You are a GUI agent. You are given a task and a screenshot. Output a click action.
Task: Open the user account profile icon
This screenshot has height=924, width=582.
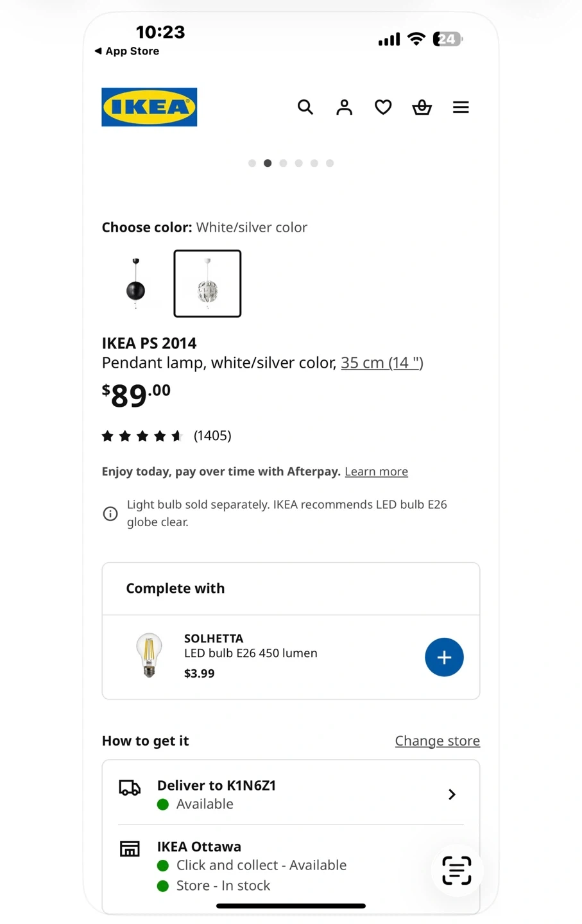[x=345, y=107]
